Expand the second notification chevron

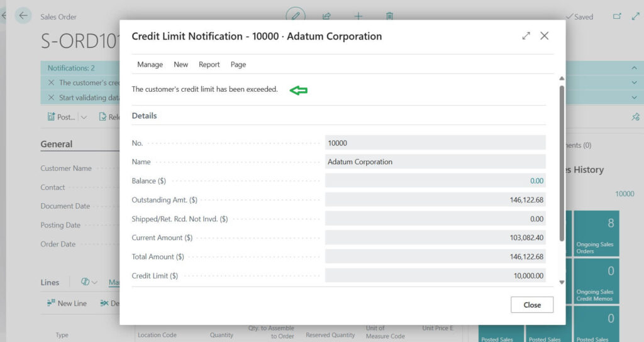point(634,97)
